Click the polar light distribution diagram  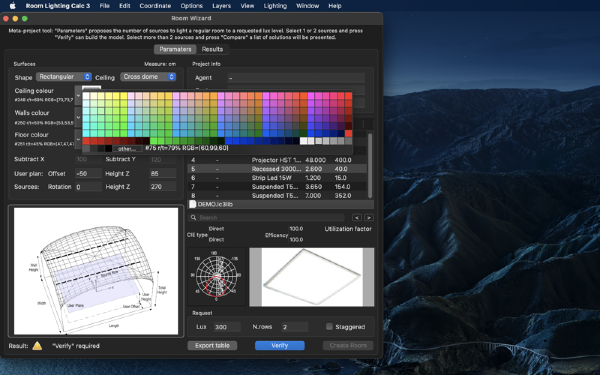click(217, 276)
